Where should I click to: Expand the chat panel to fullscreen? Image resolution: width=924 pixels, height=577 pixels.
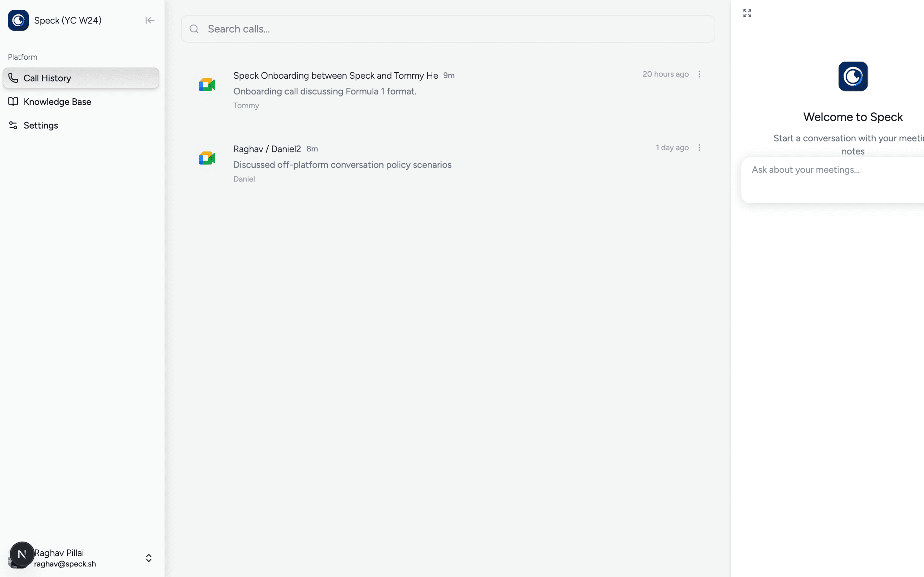[x=747, y=13]
